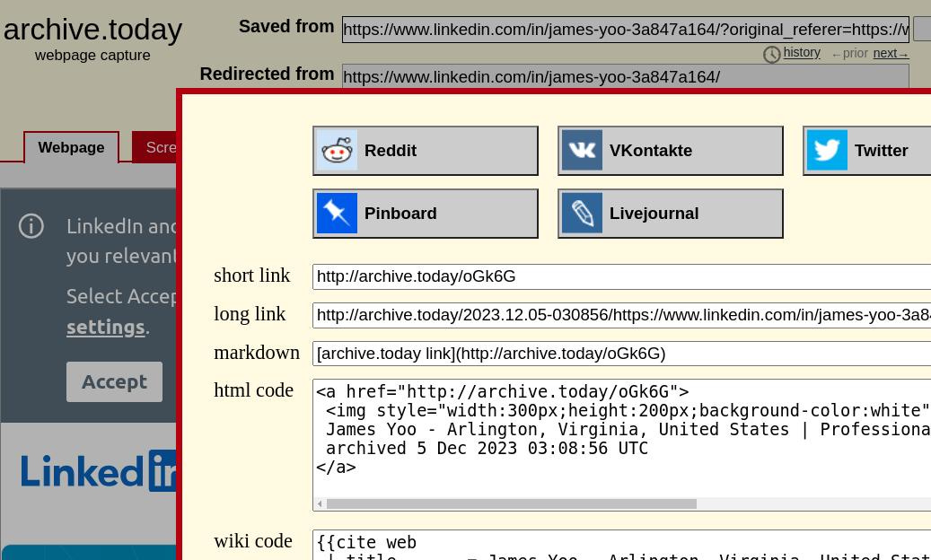Click inside the wiki code textarea
The width and height of the screenshot is (931, 560).
pos(621,545)
